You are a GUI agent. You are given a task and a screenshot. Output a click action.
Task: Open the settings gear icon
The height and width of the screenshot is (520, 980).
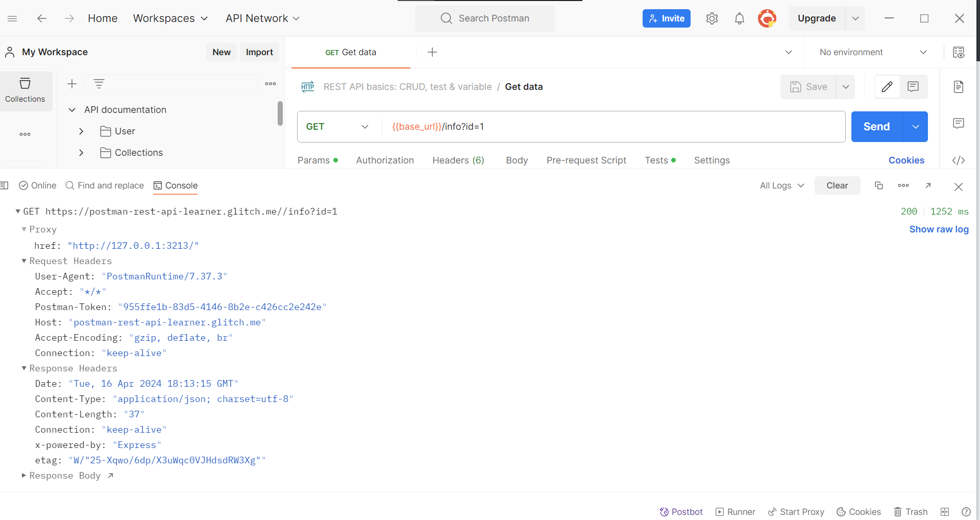click(712, 18)
